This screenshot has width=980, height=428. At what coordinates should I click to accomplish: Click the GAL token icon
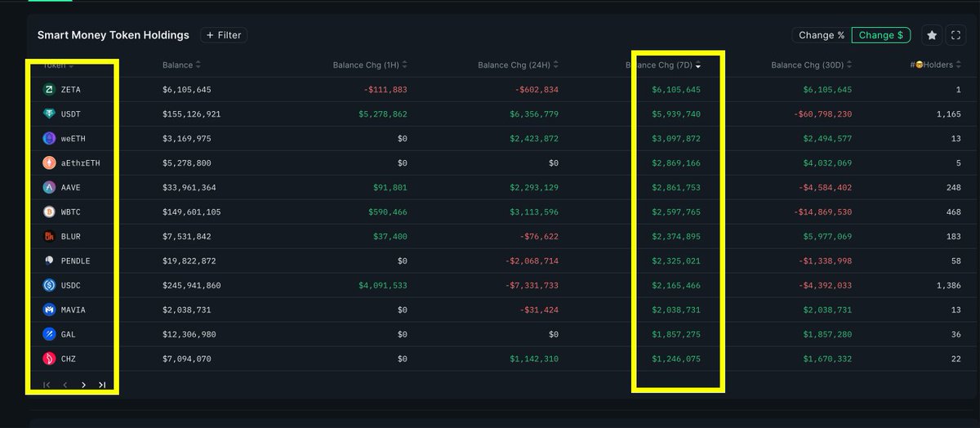tap(48, 335)
